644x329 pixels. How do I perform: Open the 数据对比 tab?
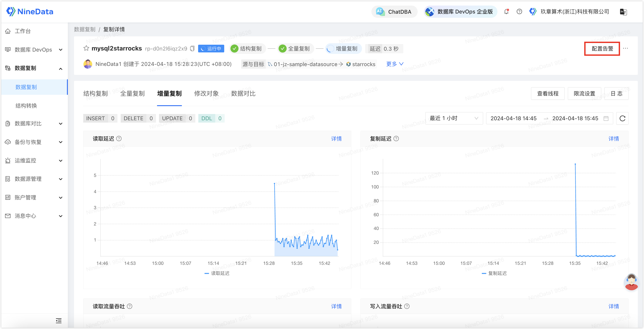pyautogui.click(x=243, y=93)
